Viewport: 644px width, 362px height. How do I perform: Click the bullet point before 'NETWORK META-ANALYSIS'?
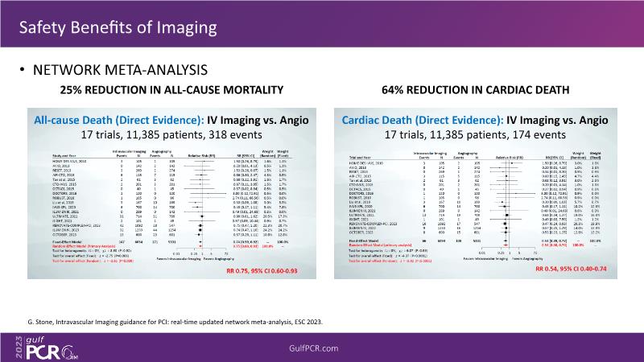[x=23, y=71]
